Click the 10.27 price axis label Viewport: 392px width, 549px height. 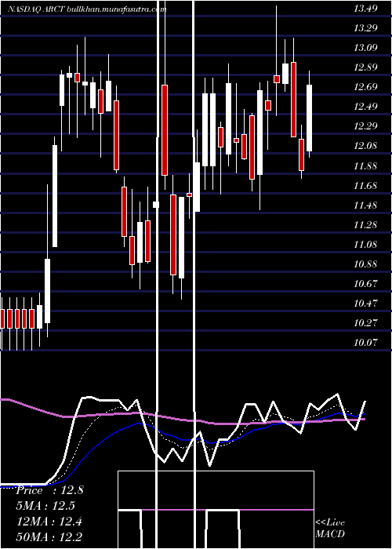pos(365,322)
